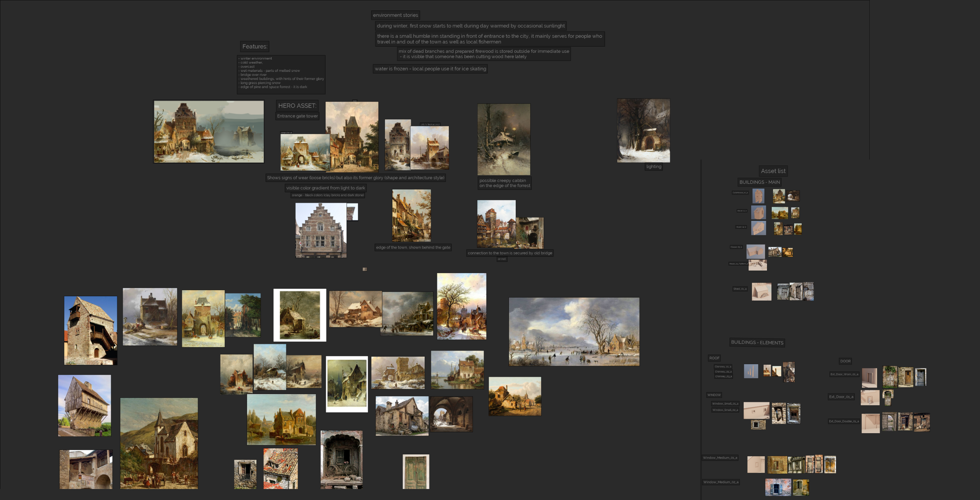Select the 'Ext_Door_01_a' asset label
The width and height of the screenshot is (980, 500).
(841, 397)
